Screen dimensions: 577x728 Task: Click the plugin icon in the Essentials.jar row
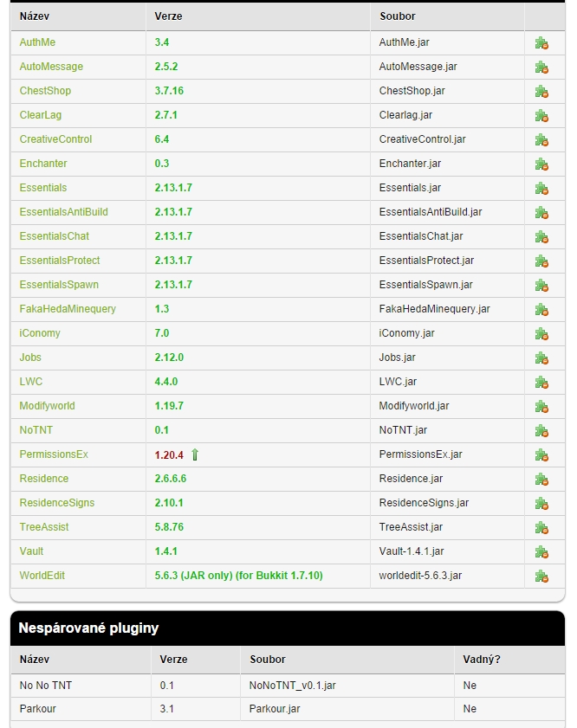[541, 189]
